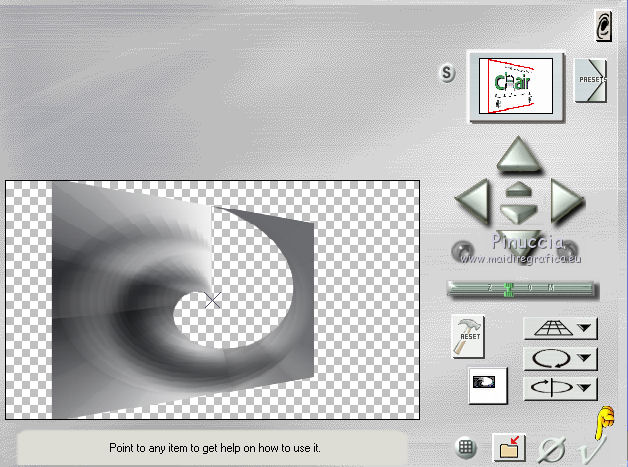The image size is (628, 467).
Task: Click the round S button
Action: point(447,73)
